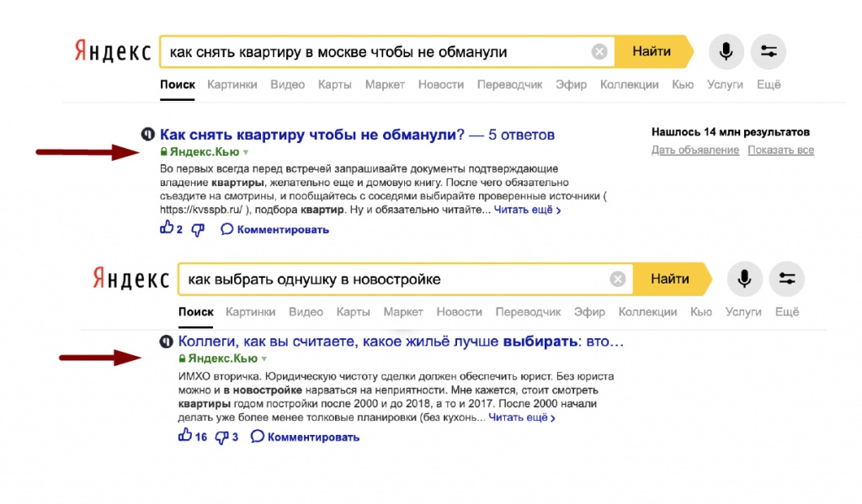Click 'Читать ещё' under the ИМХО вторичка answer
Screen dimensions: 862x504
pyautogui.click(x=522, y=417)
